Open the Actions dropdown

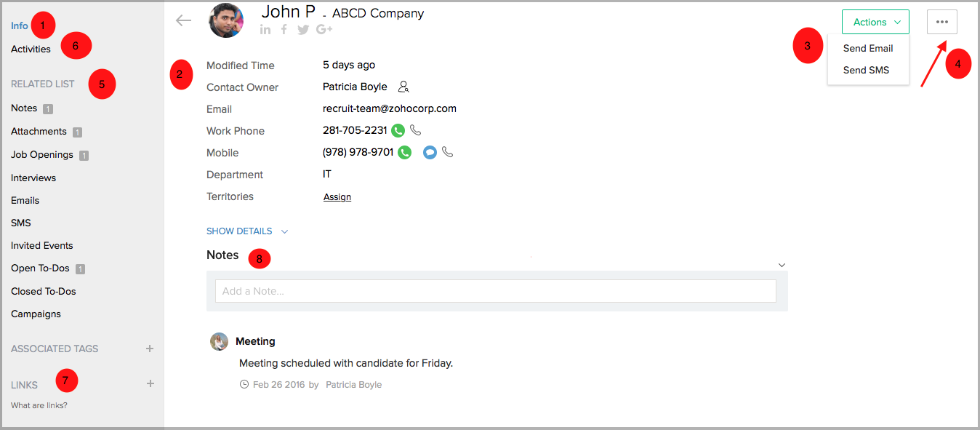(875, 22)
